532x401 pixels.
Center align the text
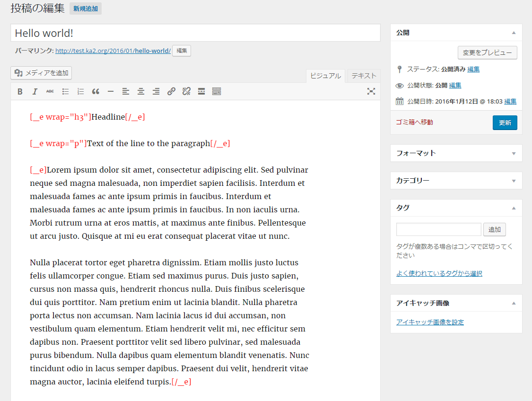(x=141, y=92)
